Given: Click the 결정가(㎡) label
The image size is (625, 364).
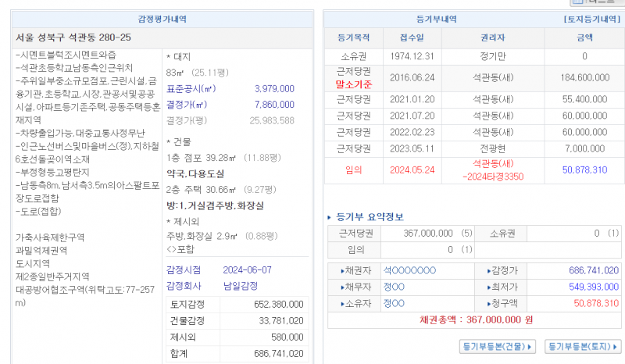Looking at the screenshot, I should coord(188,105).
